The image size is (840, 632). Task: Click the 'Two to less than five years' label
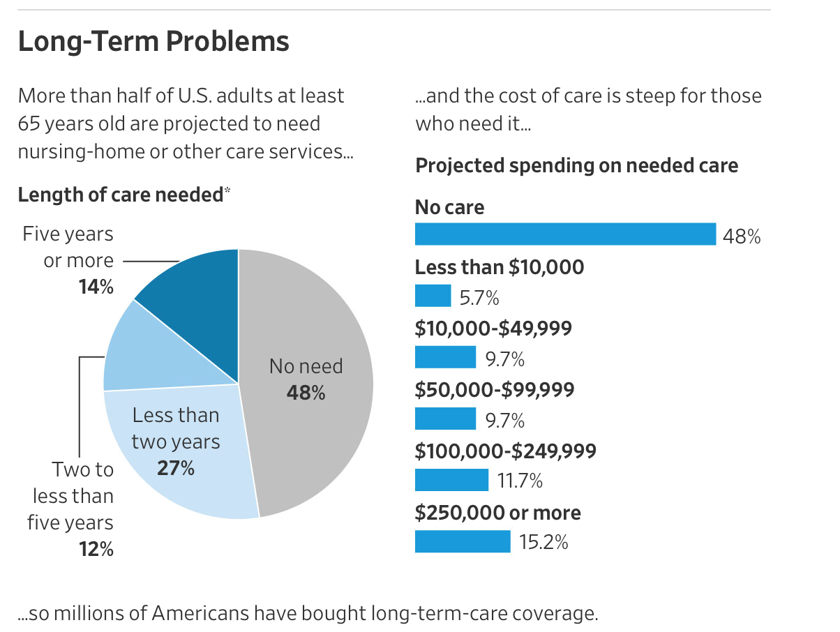pos(70,496)
